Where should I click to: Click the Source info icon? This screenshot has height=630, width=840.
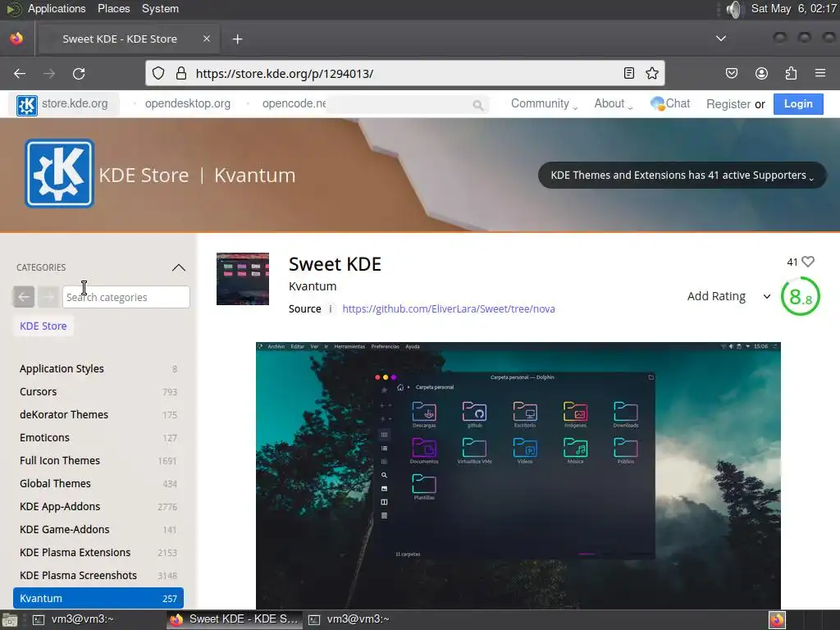click(331, 309)
